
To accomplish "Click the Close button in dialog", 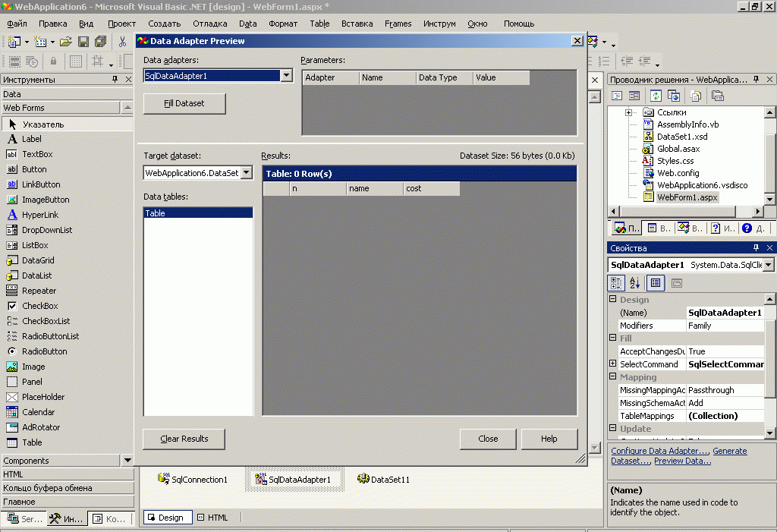I will coord(488,439).
